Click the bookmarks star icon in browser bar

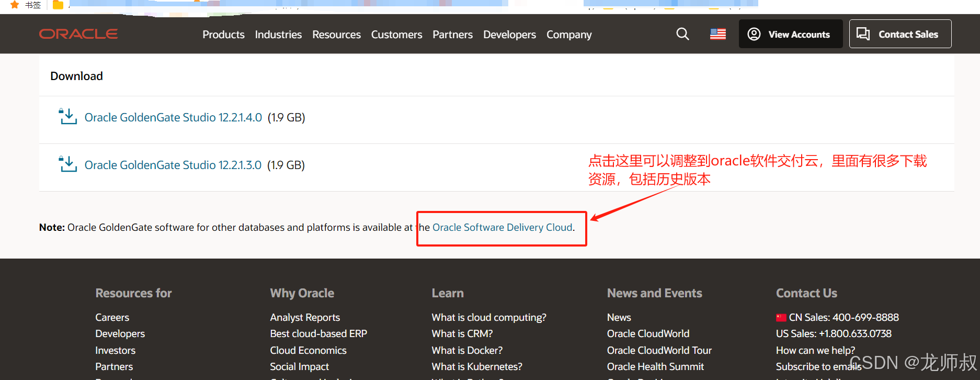(x=15, y=5)
